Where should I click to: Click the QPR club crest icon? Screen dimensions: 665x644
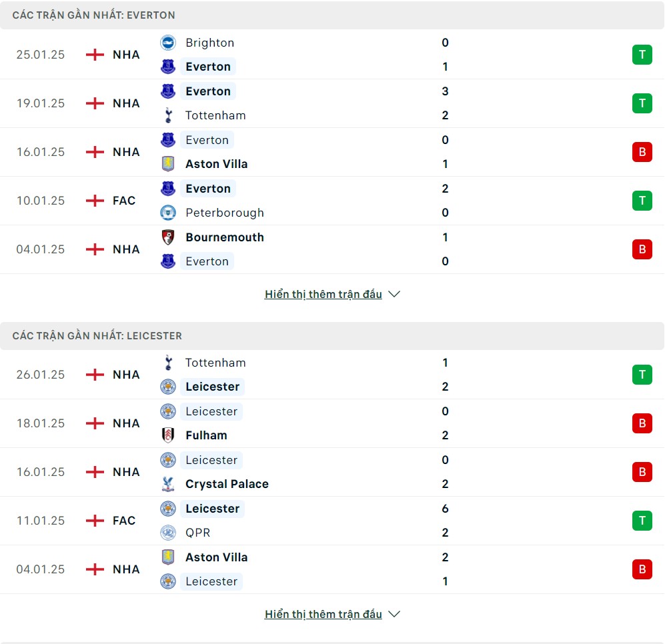pyautogui.click(x=168, y=533)
